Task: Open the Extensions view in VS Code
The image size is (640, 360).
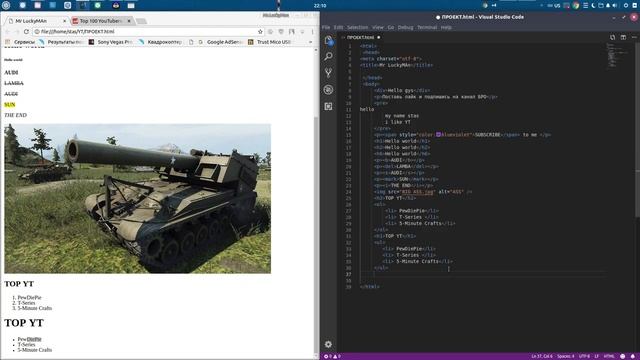Action: coord(328,106)
